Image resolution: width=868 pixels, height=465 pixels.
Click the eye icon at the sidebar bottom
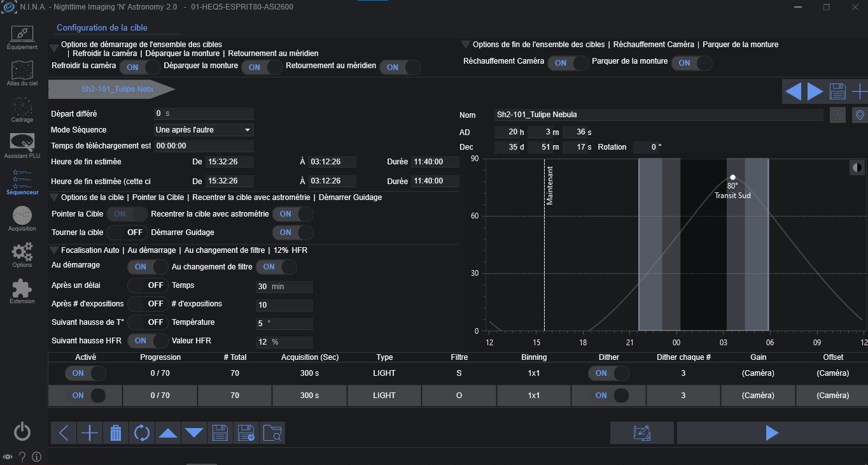pos(8,457)
